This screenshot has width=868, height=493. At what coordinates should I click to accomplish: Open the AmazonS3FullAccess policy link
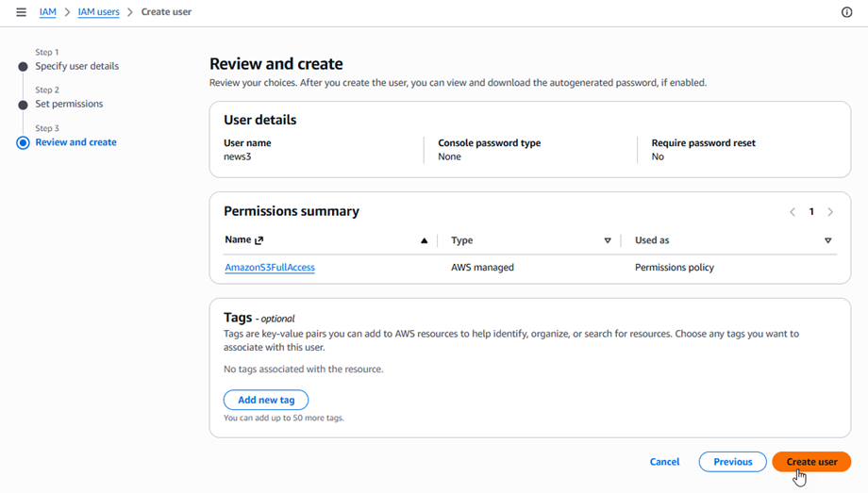point(270,268)
